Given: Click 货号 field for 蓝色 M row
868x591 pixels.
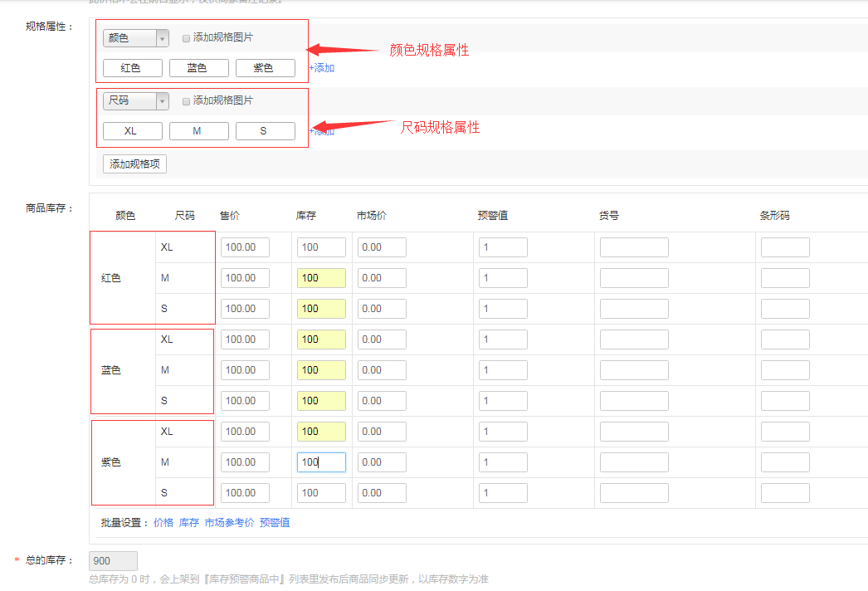Looking at the screenshot, I should (x=634, y=370).
